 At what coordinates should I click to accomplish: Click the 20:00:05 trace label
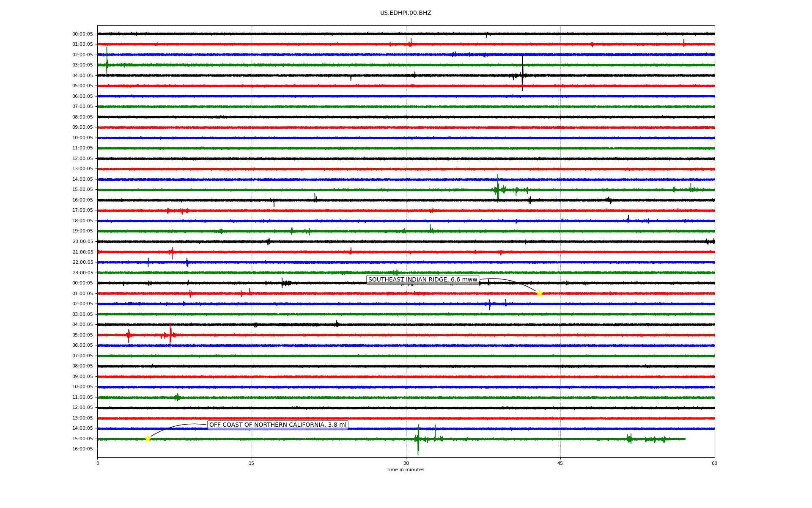(x=82, y=242)
